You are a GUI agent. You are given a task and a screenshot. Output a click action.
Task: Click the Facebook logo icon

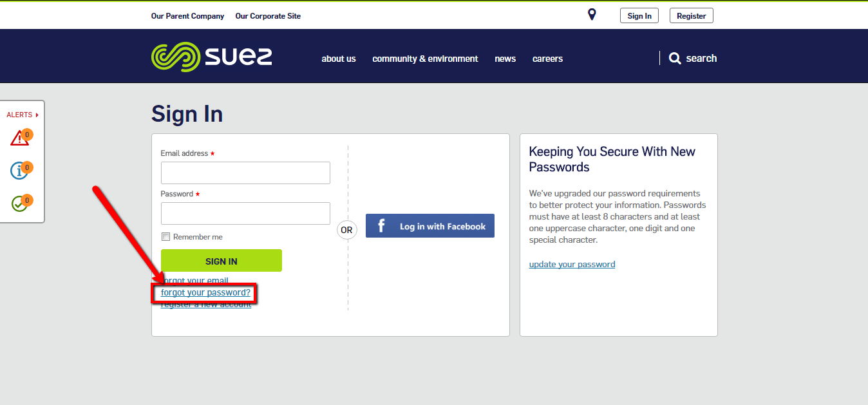point(381,225)
